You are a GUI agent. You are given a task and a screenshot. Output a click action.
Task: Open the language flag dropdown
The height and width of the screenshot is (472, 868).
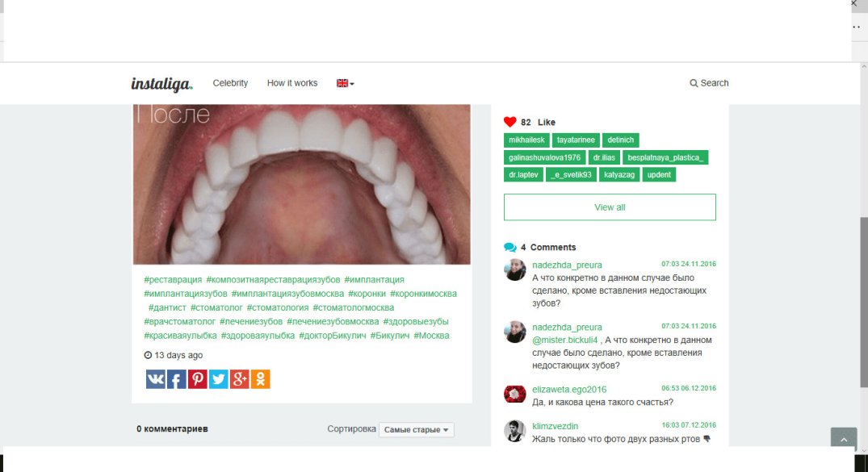click(346, 83)
